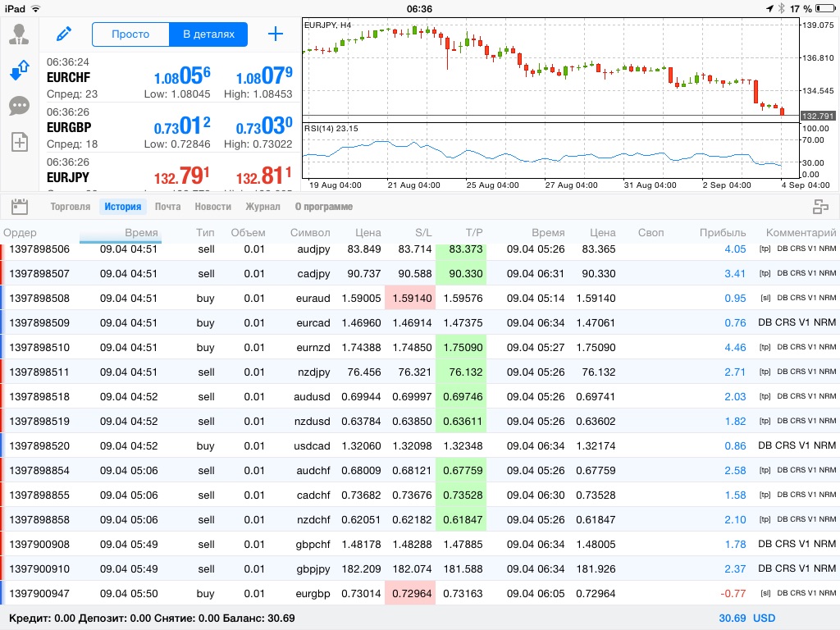This screenshot has height=630, width=840.
Task: Add a symbol with the plus icon
Action: tap(276, 34)
